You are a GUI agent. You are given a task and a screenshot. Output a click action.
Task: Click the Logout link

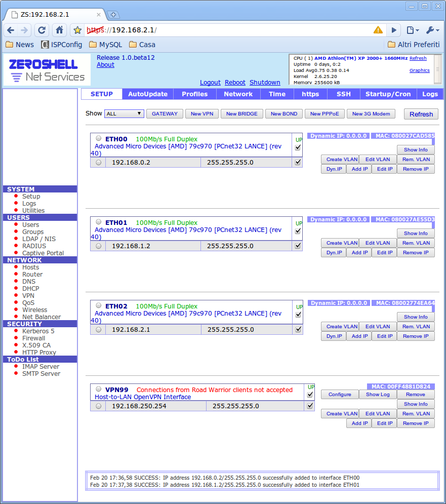[x=210, y=83]
